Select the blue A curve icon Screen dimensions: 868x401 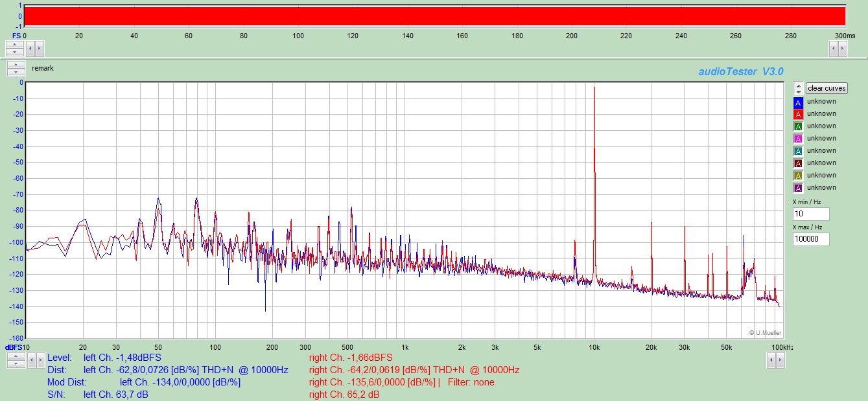pyautogui.click(x=798, y=102)
